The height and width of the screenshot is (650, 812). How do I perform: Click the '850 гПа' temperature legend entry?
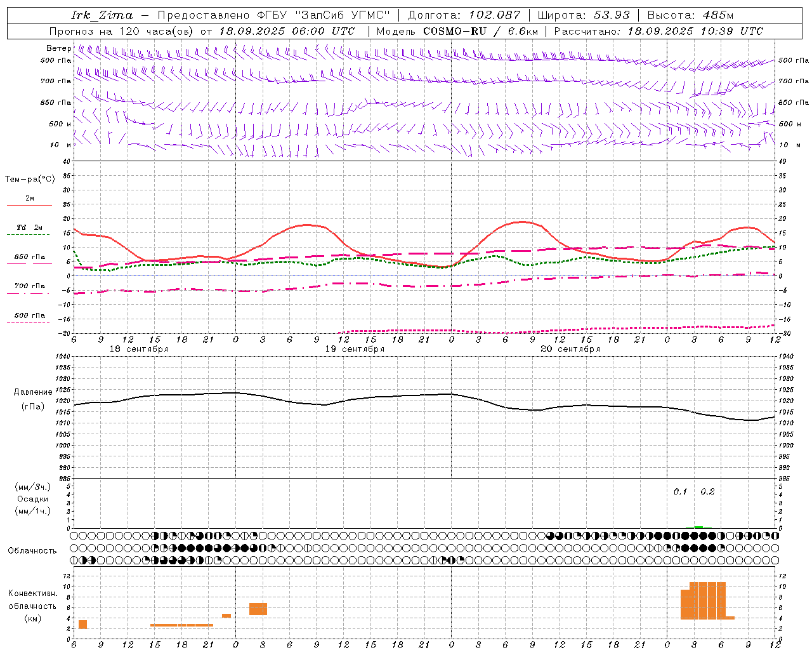(x=29, y=257)
